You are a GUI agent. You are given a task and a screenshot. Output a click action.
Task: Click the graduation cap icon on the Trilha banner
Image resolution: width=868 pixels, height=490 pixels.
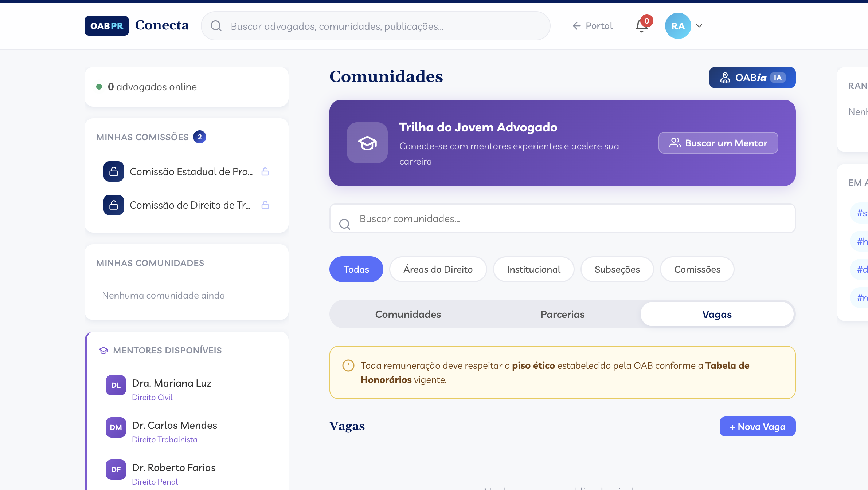point(367,143)
